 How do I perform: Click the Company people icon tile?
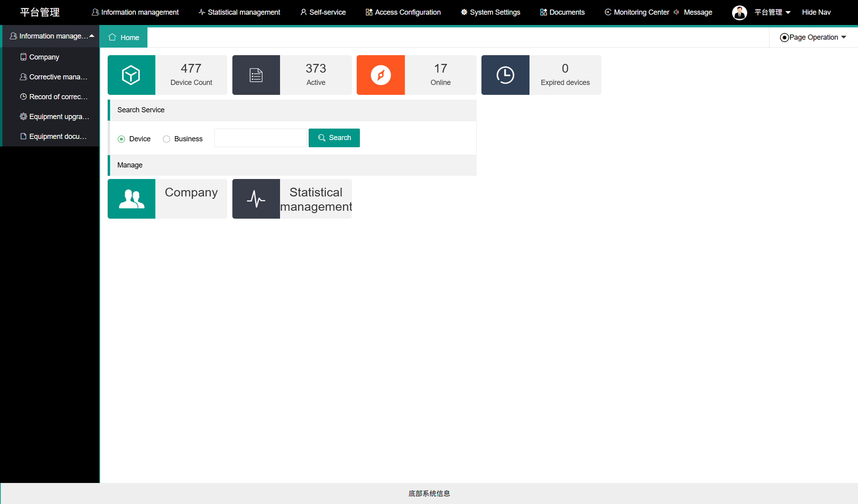click(131, 199)
